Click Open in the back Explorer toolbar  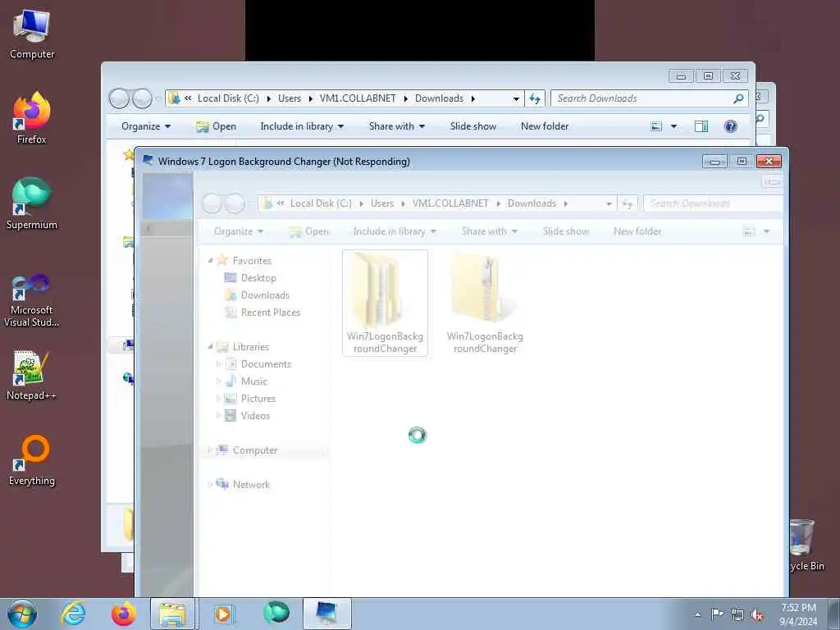pos(217,126)
